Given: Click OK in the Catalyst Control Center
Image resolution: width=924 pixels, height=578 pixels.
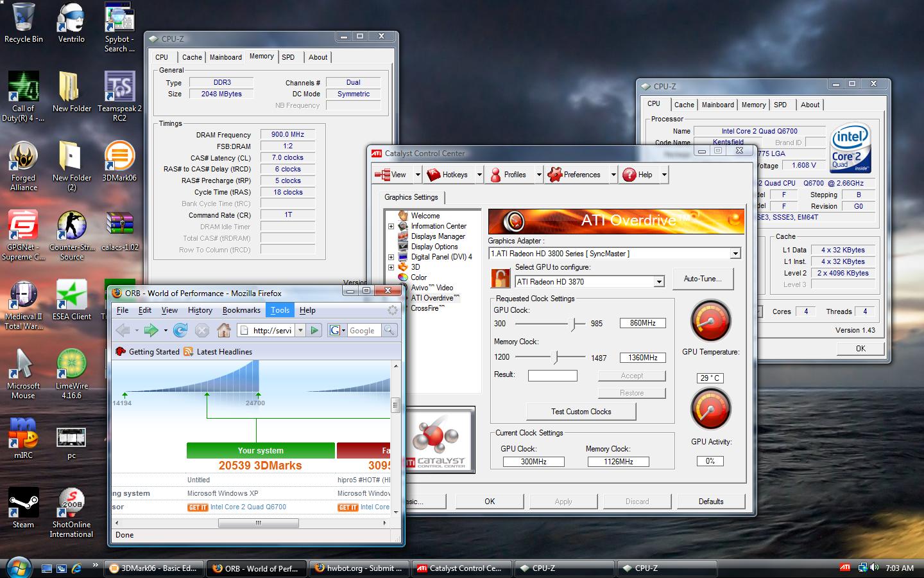Looking at the screenshot, I should click(x=490, y=502).
